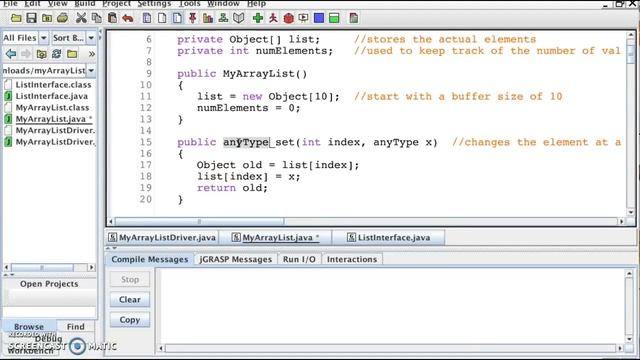The height and width of the screenshot is (360, 640).
Task: Open the jGRASP Messages tab
Action: (x=236, y=259)
